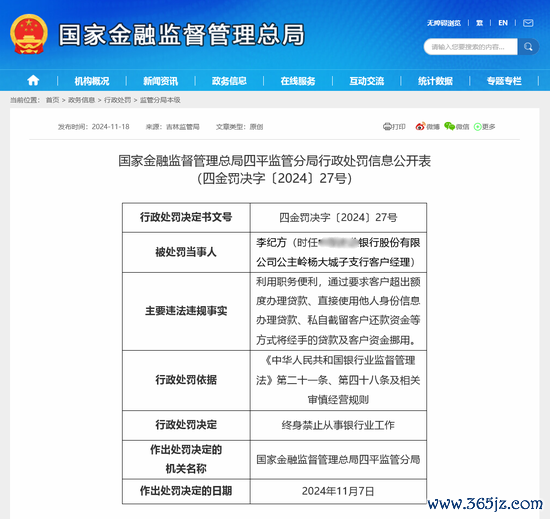Screen dimensions: 550x519
Task: Click the 行政处罚决定书文号 header cell
Action: 186,217
